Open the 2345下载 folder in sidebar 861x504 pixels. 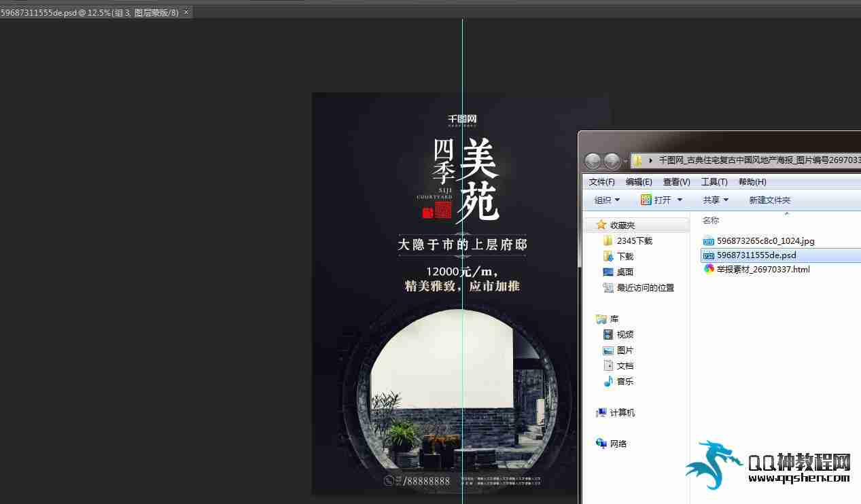pyautogui.click(x=635, y=240)
